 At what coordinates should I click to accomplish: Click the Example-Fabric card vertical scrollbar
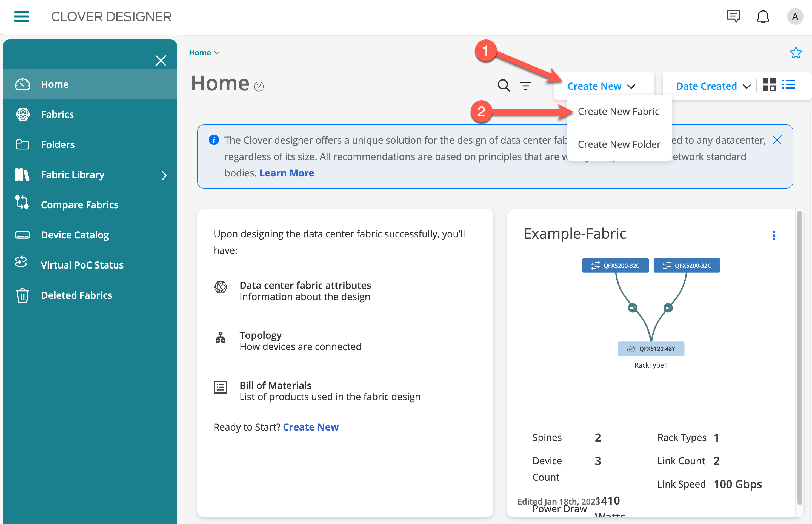pyautogui.click(x=799, y=357)
